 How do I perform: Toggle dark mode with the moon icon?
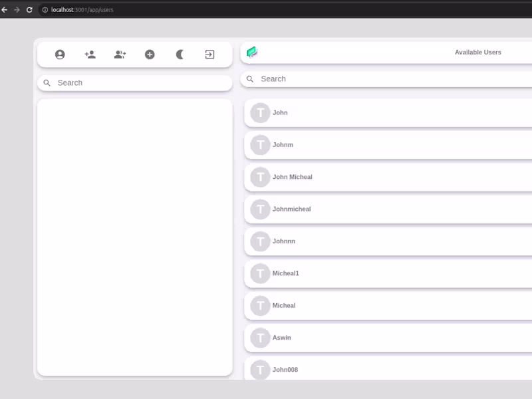[x=180, y=55]
